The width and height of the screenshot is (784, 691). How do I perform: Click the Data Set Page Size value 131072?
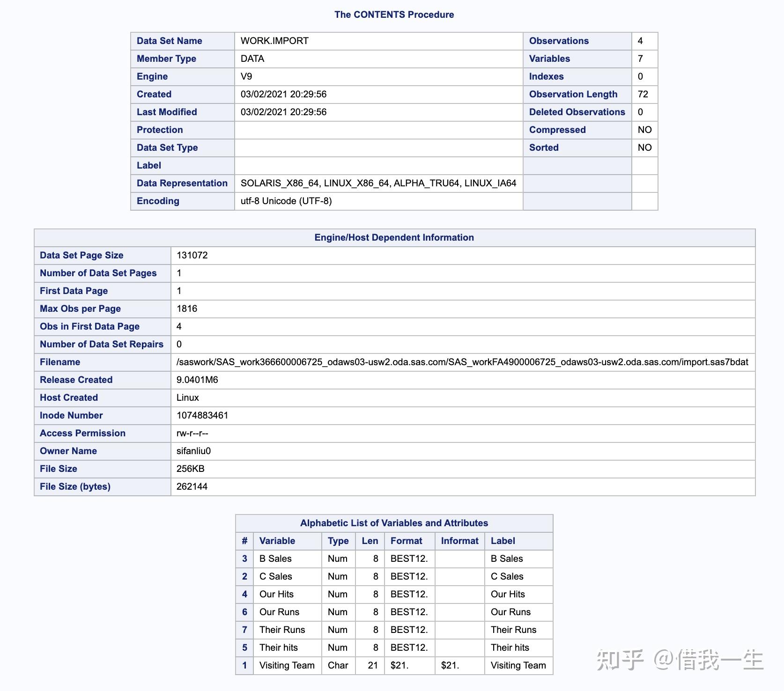192,255
